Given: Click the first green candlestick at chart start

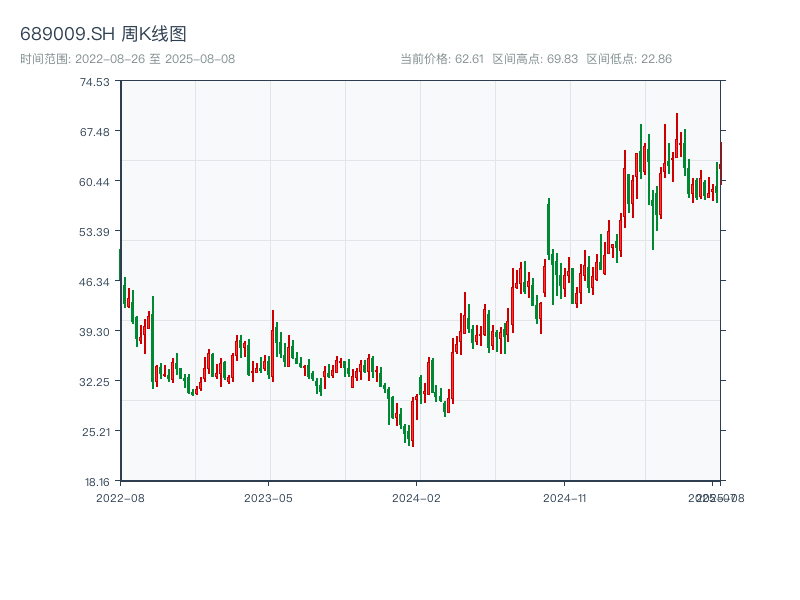Looking at the screenshot, I should pos(120,264).
